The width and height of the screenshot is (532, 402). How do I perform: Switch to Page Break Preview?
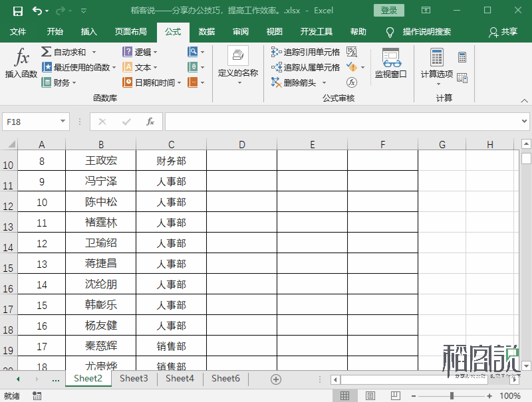pyautogui.click(x=396, y=395)
